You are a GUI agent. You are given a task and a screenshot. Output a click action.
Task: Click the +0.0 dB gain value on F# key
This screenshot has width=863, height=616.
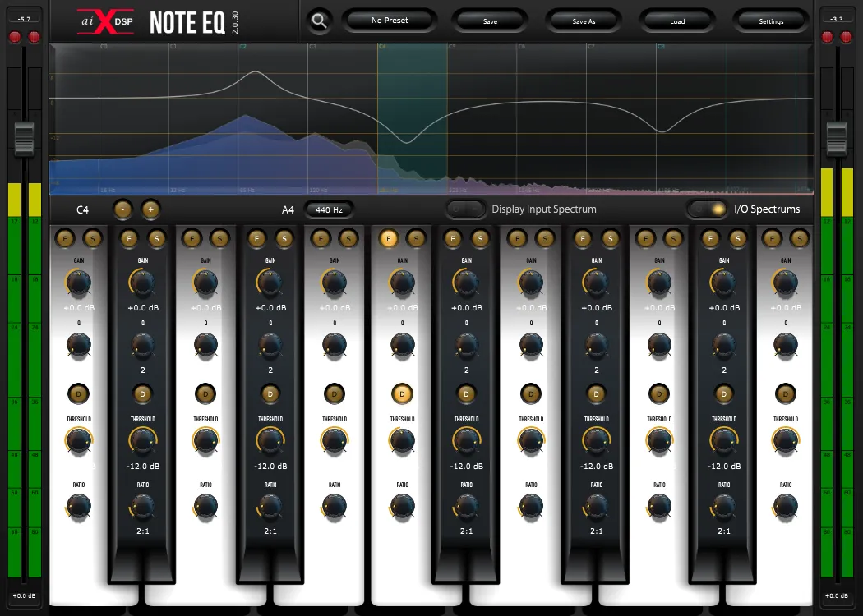467,307
